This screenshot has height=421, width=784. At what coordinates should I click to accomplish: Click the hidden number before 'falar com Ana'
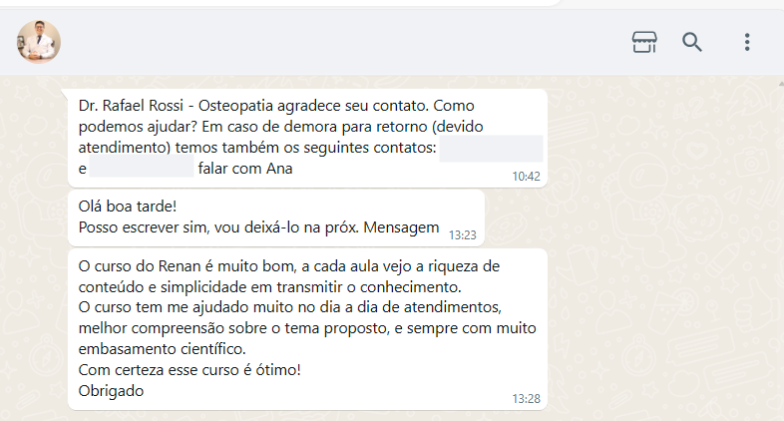click(x=142, y=166)
